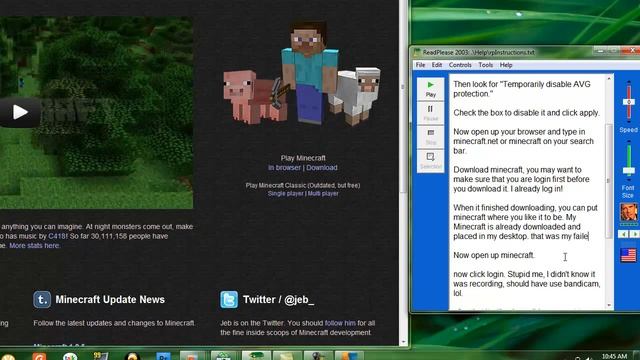This screenshot has height=360, width=640.
Task: Click the 'Play Minecraft' text
Action: (303, 158)
